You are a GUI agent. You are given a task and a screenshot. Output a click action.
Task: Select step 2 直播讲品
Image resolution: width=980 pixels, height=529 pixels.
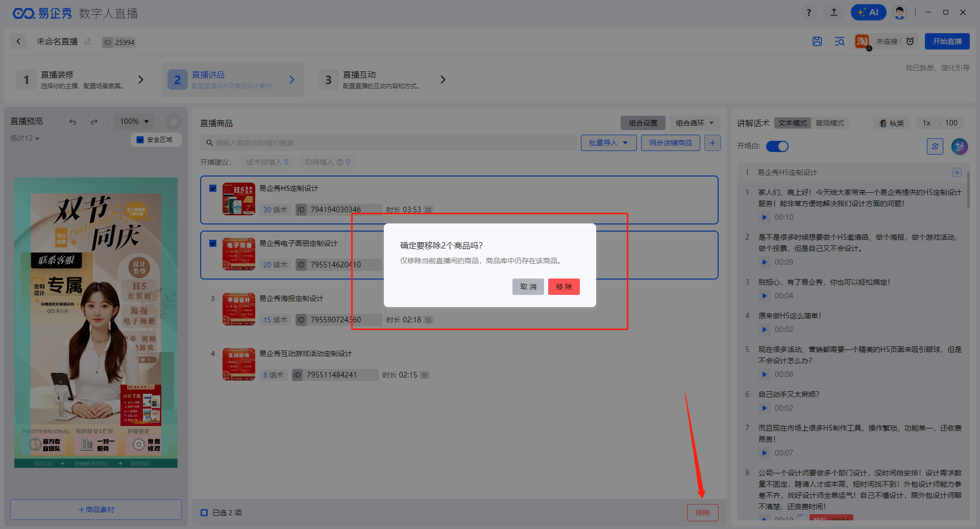tap(233, 80)
